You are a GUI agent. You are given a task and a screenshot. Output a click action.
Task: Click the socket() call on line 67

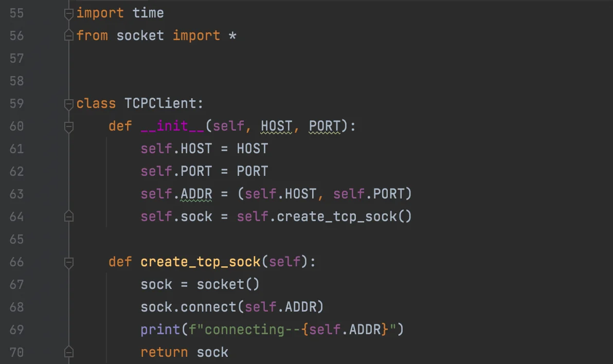click(x=228, y=285)
